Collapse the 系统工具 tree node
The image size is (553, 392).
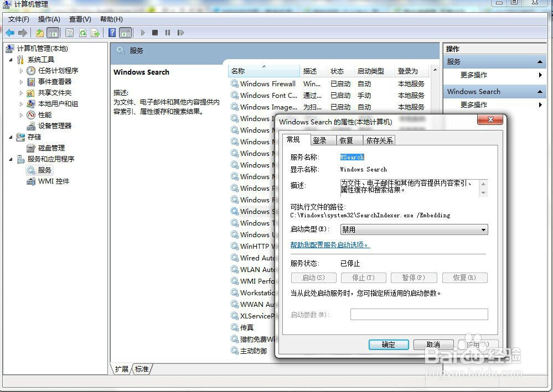[11, 60]
